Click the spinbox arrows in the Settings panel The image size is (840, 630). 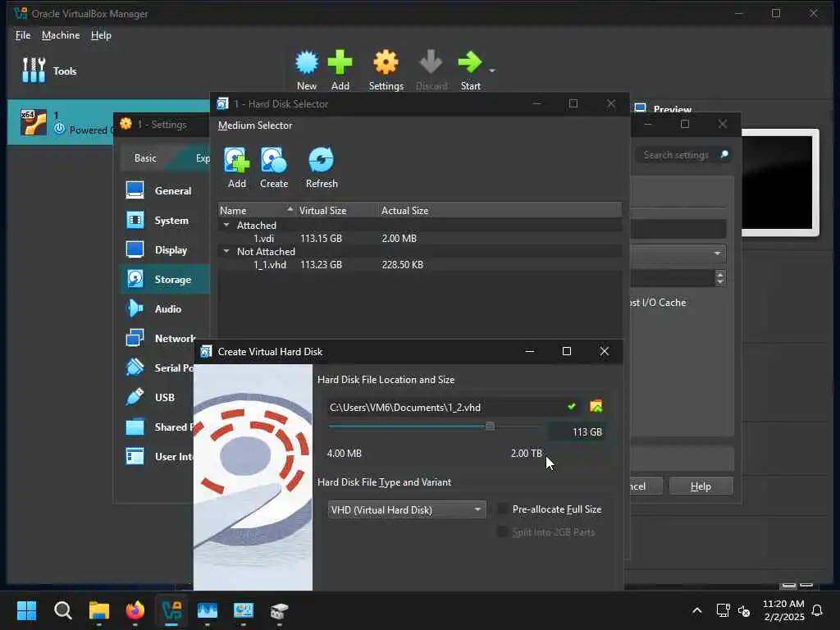720,278
